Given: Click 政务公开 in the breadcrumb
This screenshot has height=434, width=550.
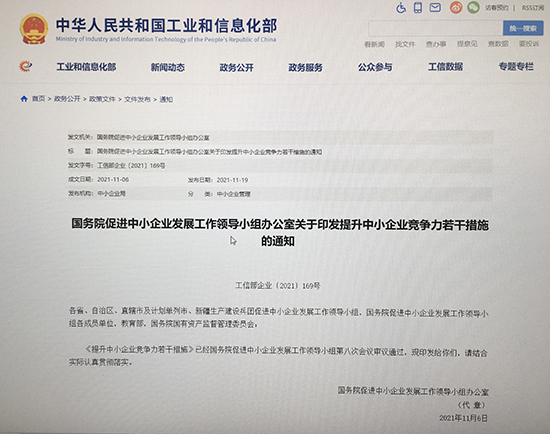Looking at the screenshot, I should tap(67, 99).
